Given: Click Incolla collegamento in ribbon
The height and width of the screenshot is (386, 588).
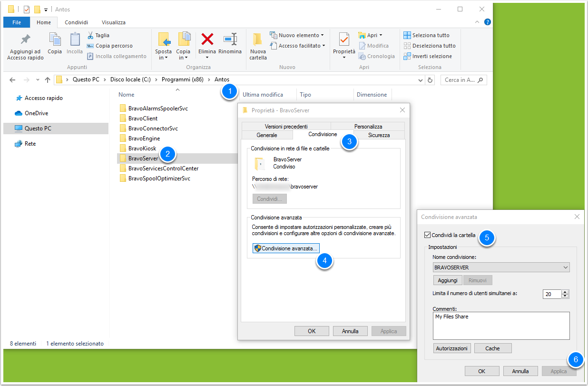Looking at the screenshot, I should point(117,56).
